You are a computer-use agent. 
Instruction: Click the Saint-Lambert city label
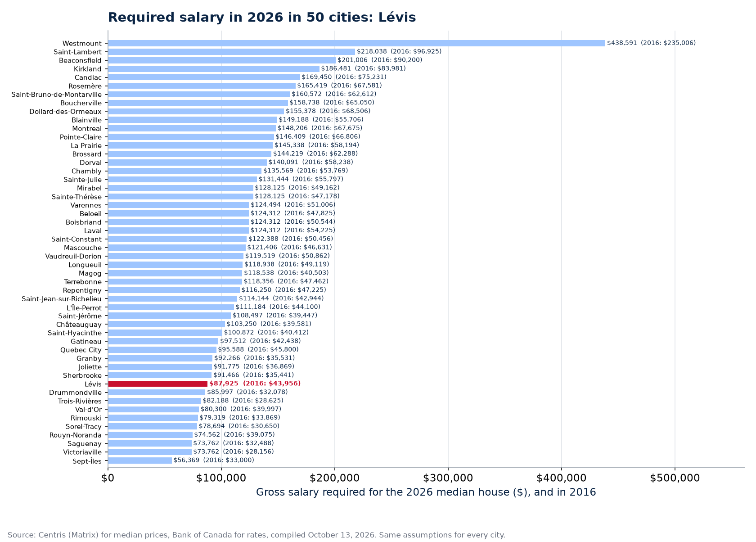click(x=77, y=52)
